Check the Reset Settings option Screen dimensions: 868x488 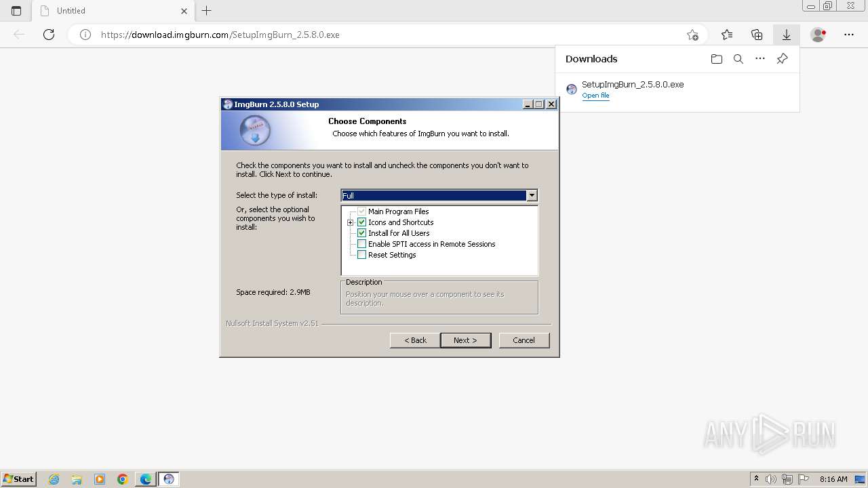pyautogui.click(x=361, y=255)
